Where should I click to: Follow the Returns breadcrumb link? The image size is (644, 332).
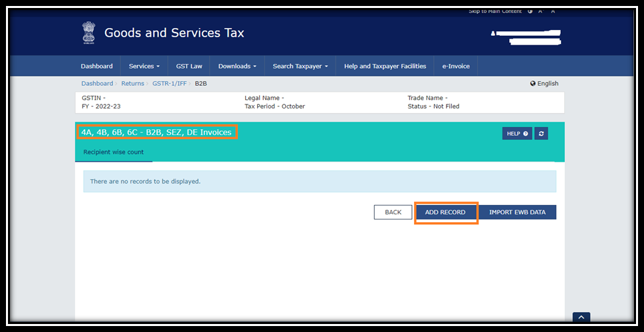pyautogui.click(x=133, y=84)
